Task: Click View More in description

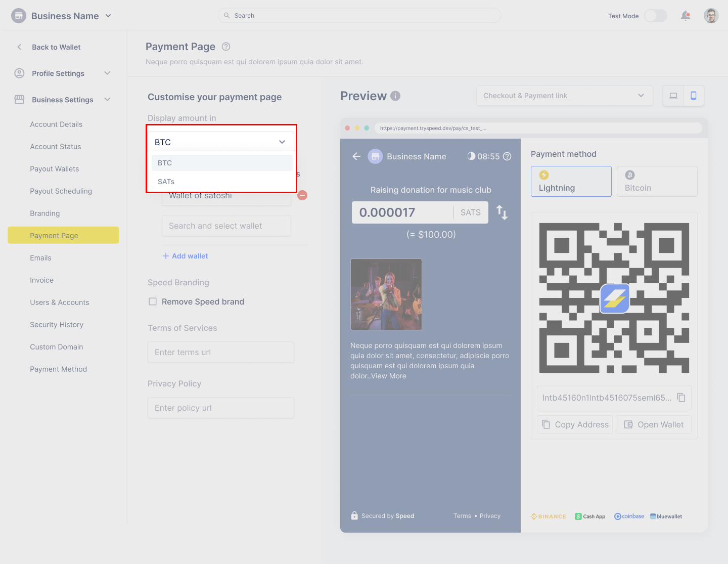Action: (x=389, y=376)
